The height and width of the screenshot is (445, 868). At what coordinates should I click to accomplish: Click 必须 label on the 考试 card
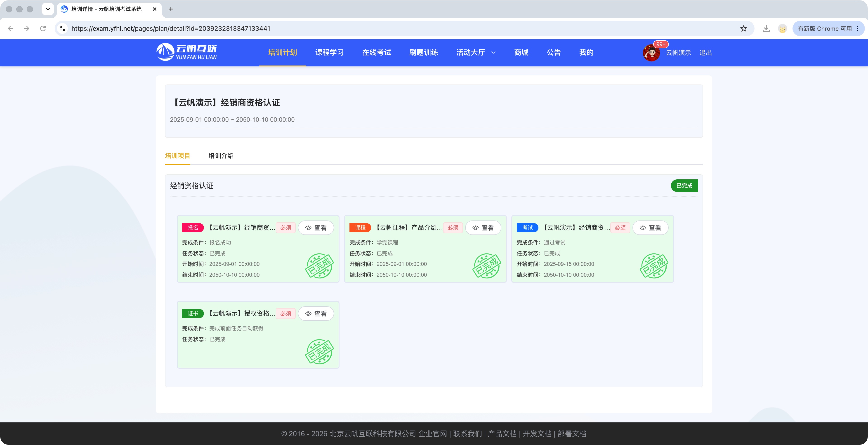(620, 228)
